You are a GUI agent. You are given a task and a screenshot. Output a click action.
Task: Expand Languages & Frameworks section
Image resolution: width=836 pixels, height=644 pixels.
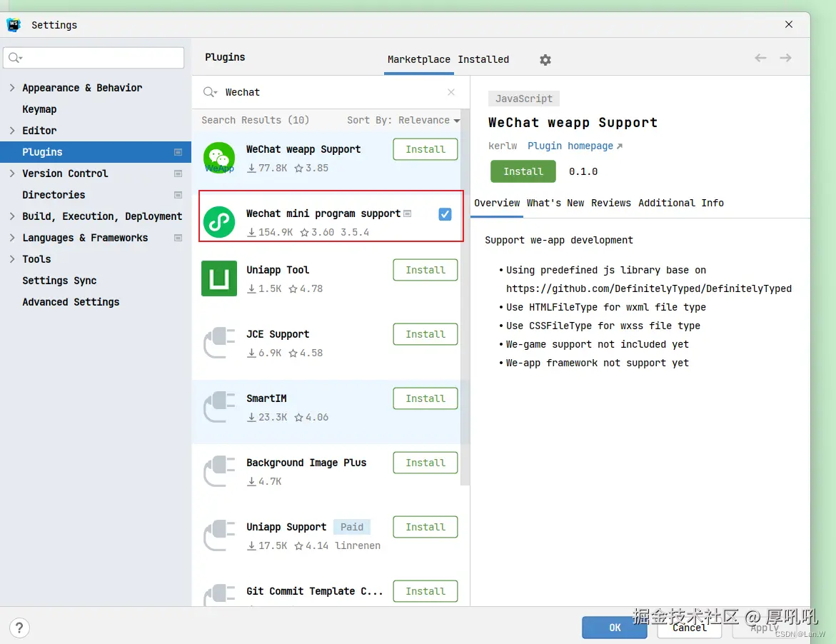click(x=11, y=237)
